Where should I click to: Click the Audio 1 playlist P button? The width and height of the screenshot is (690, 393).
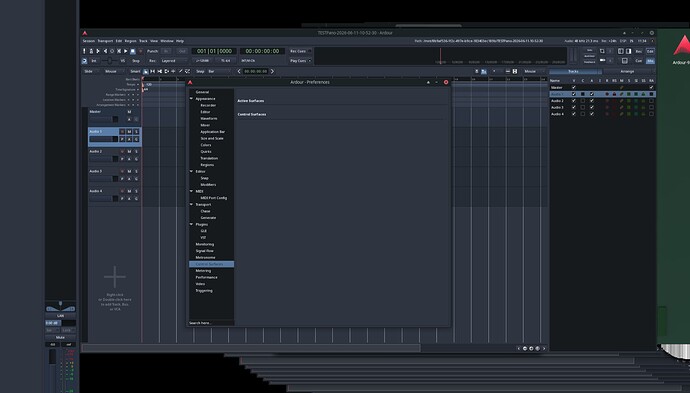(x=122, y=139)
